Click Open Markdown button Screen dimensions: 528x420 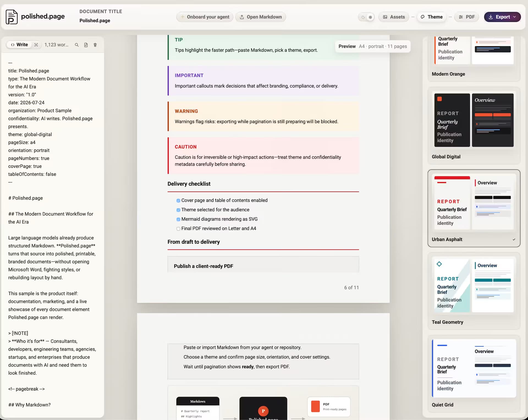tap(260, 17)
